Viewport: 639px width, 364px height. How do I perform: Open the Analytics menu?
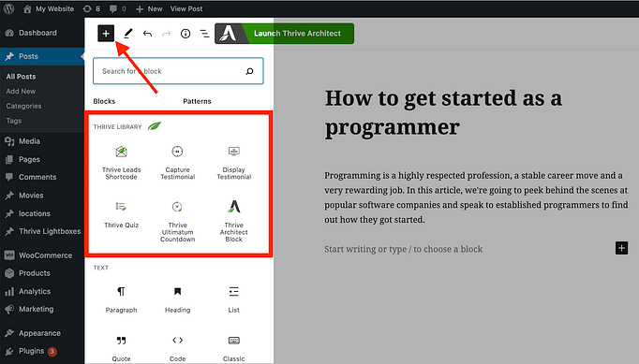point(42,291)
